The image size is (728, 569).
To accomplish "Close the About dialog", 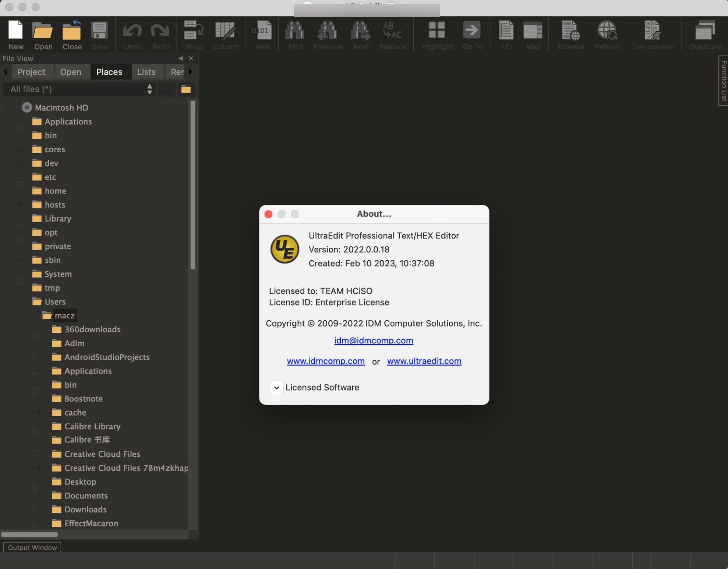I will coord(268,214).
